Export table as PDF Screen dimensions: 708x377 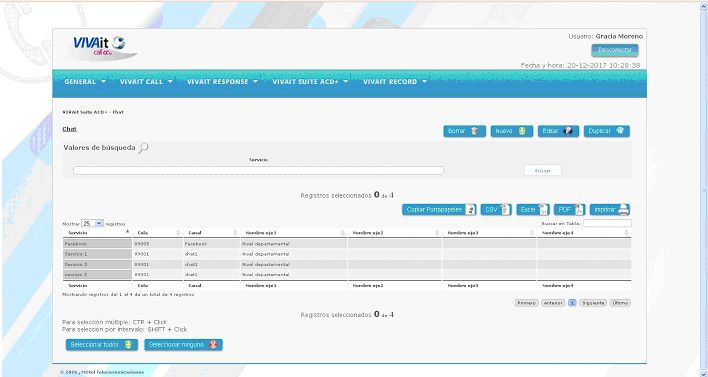569,209
